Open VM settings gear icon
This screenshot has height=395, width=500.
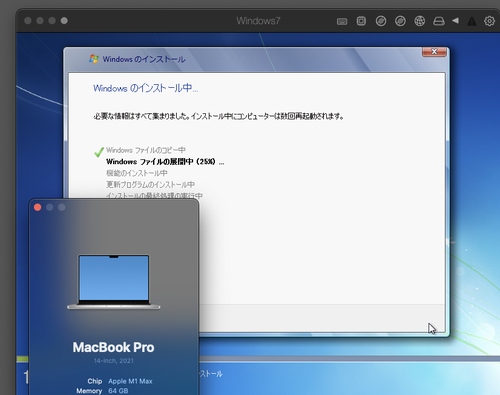(489, 21)
